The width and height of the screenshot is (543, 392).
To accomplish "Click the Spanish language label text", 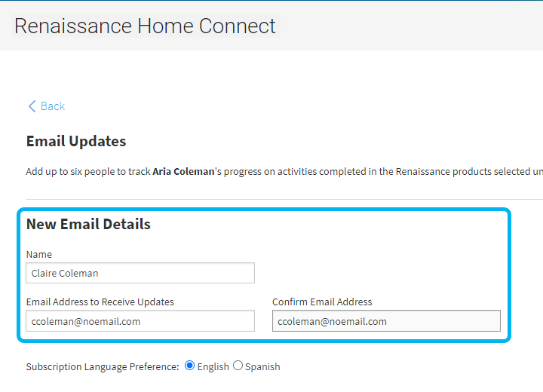I will pyautogui.click(x=262, y=366).
